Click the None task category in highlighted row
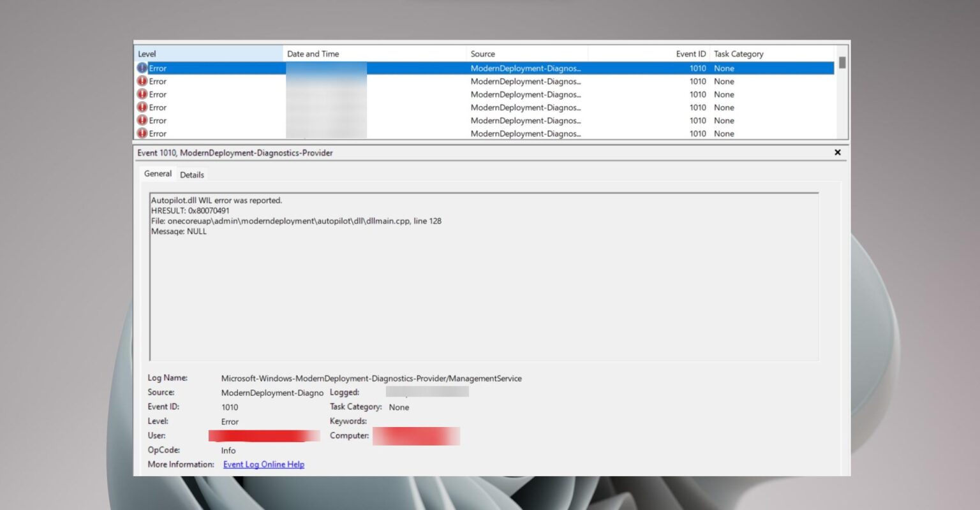 tap(724, 68)
